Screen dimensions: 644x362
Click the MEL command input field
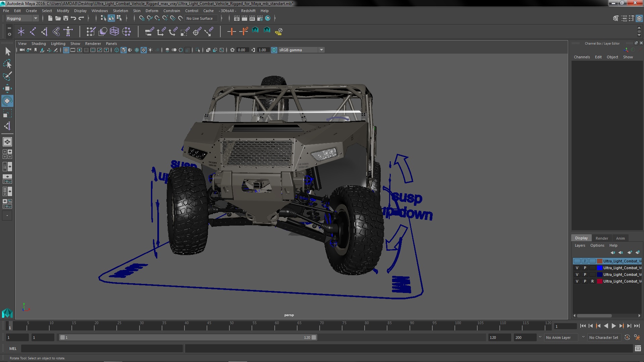102,349
